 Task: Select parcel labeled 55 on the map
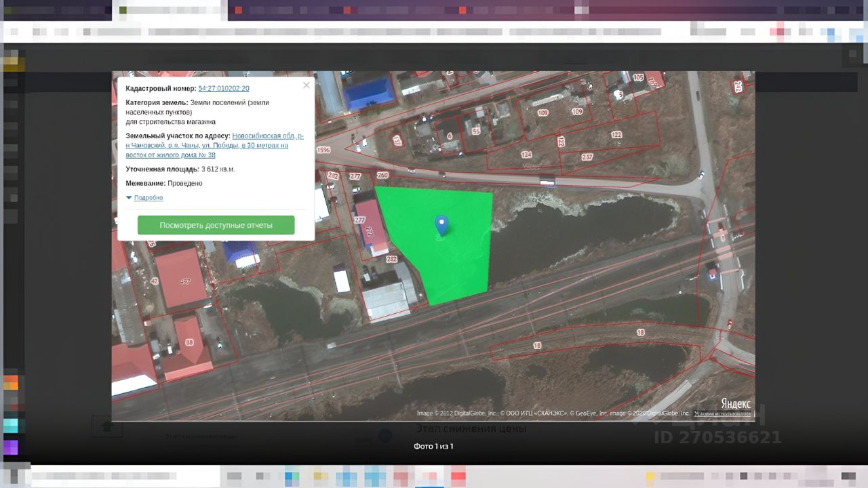(476, 131)
